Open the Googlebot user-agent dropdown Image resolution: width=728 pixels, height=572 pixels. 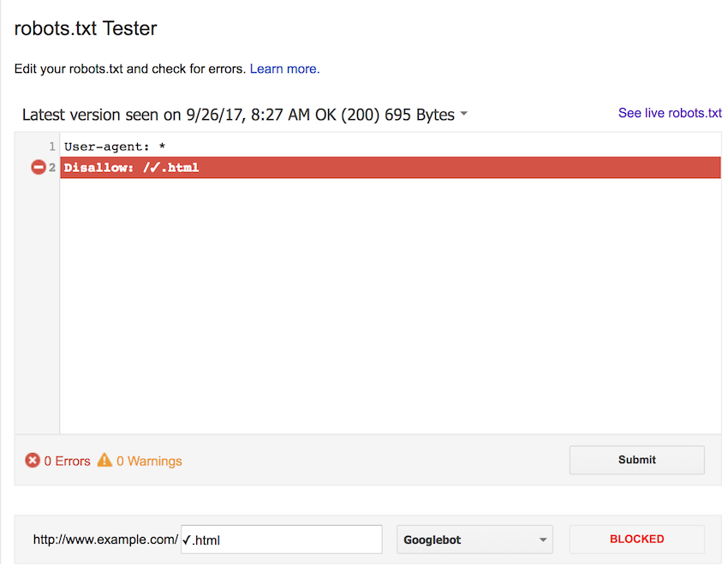tap(474, 539)
